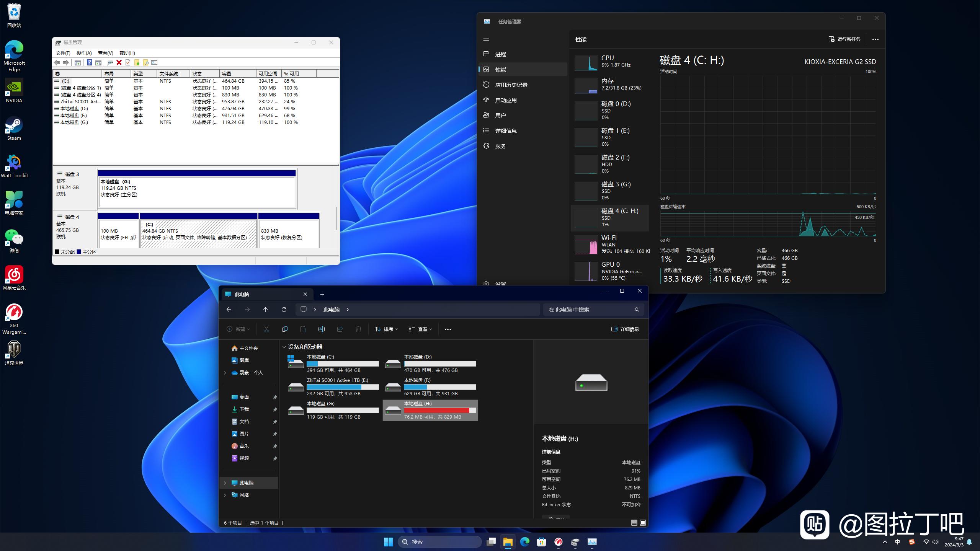The image size is (980, 551).
Task: Open the 文件(F) menu in Disk Management
Action: [63, 53]
